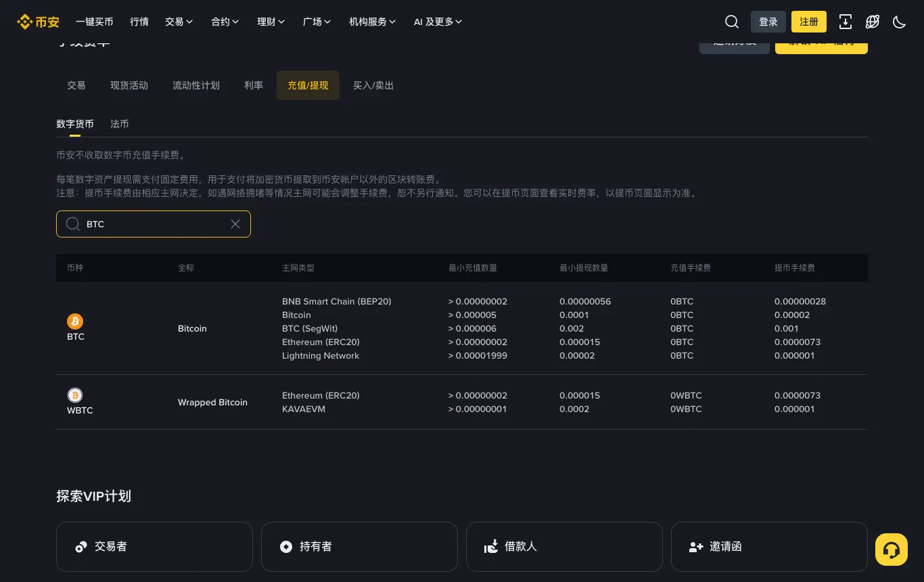The width and height of the screenshot is (924, 582).
Task: Select the 数字货币 sub-tab
Action: click(75, 125)
